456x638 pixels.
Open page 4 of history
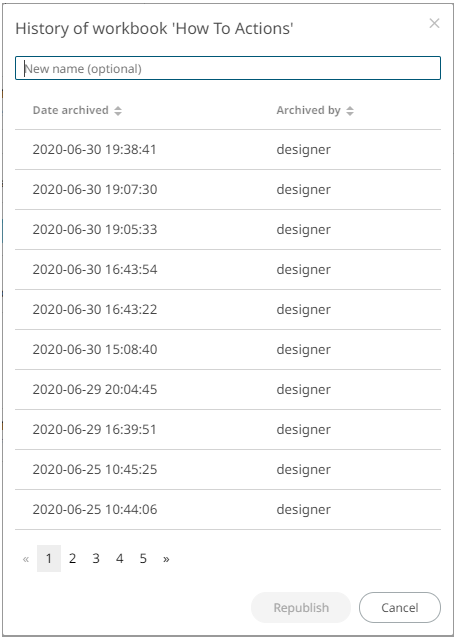tap(120, 559)
